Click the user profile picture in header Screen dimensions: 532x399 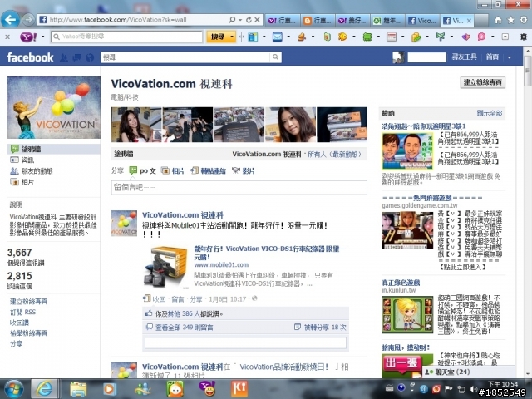pyautogui.click(x=398, y=57)
